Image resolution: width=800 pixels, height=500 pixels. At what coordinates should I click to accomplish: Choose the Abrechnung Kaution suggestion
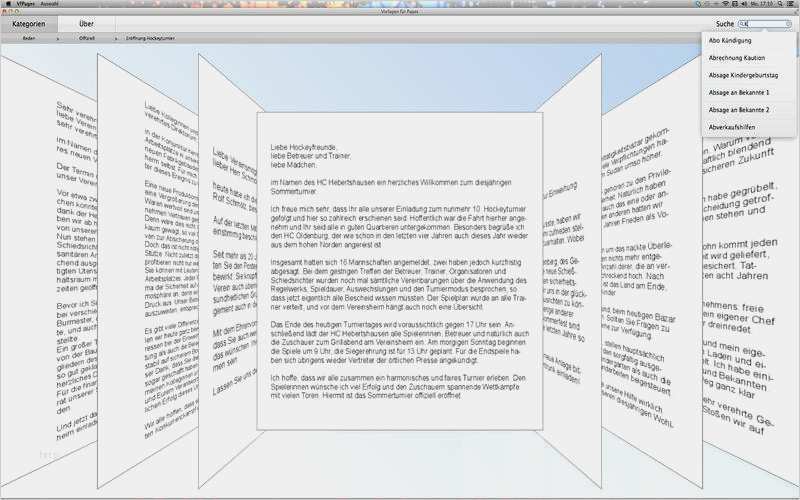tap(732, 57)
